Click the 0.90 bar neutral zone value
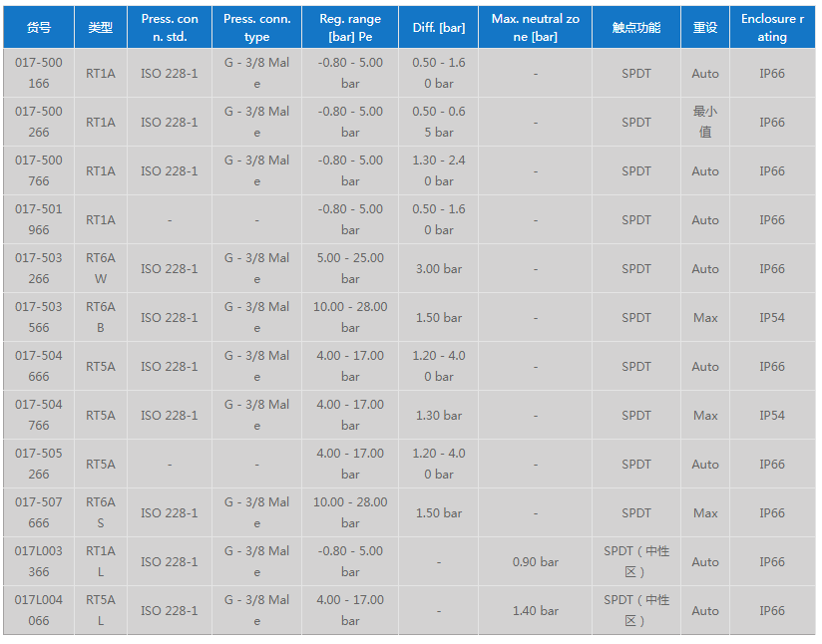This screenshot has width=822, height=644. point(536,562)
